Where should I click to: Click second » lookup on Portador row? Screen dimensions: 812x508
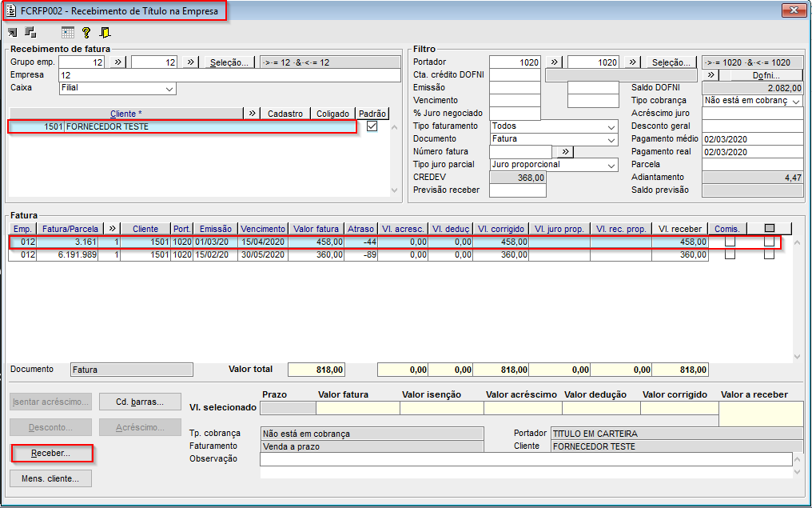pyautogui.click(x=632, y=62)
